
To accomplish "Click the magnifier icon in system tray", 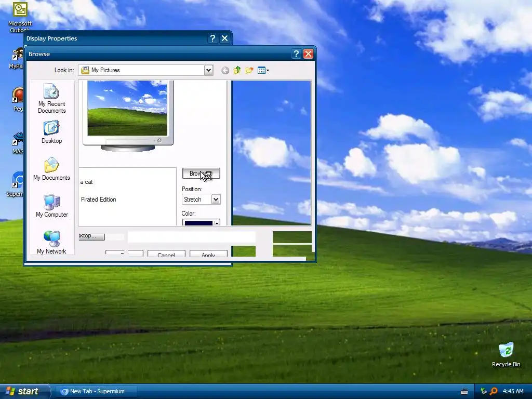I will [494, 391].
